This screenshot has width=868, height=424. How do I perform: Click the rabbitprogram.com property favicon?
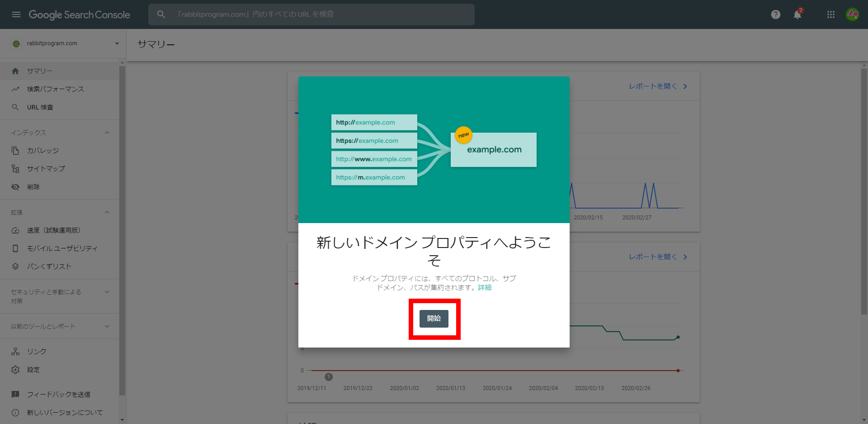tap(16, 43)
